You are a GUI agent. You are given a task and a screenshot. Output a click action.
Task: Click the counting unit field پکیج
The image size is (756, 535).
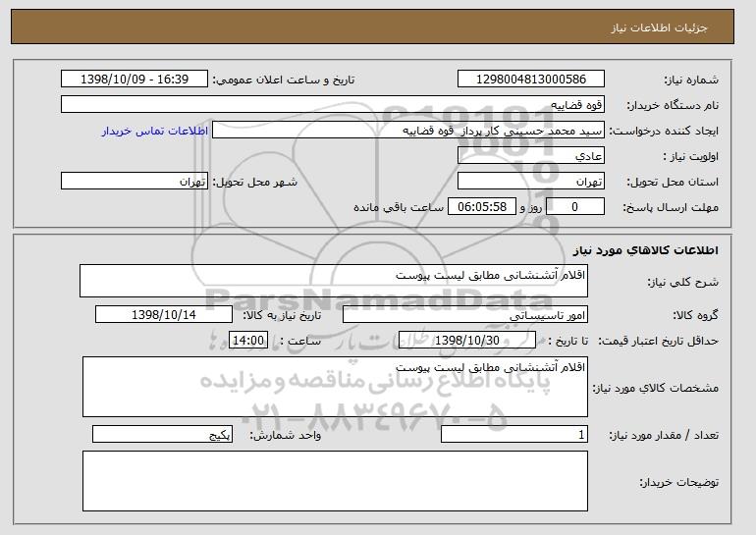click(x=162, y=434)
